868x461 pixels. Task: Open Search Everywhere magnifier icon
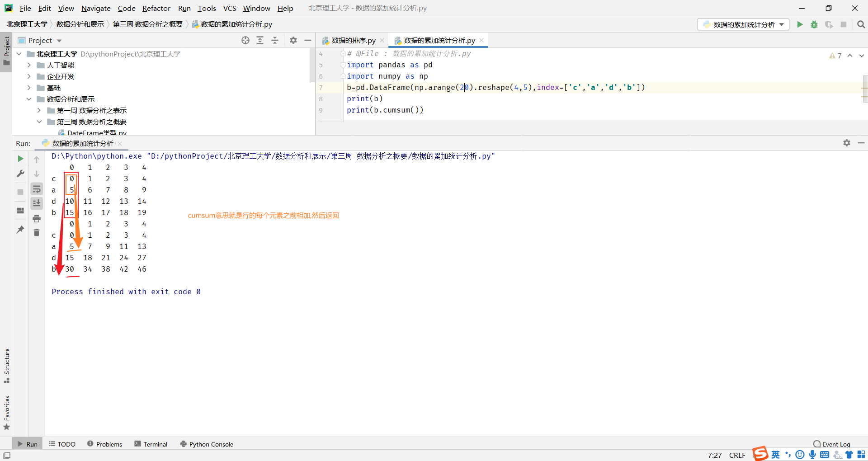click(861, 24)
